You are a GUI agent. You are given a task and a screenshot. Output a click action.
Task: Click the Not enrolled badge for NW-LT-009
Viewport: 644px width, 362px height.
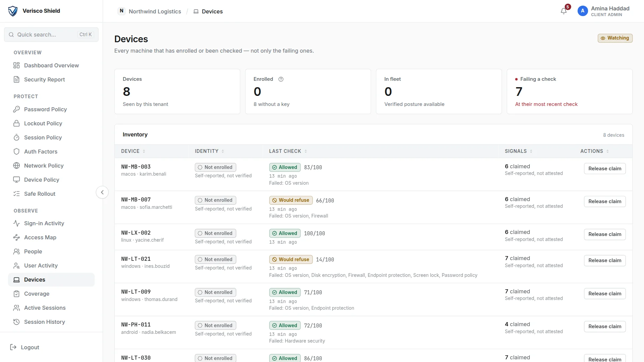tap(215, 292)
